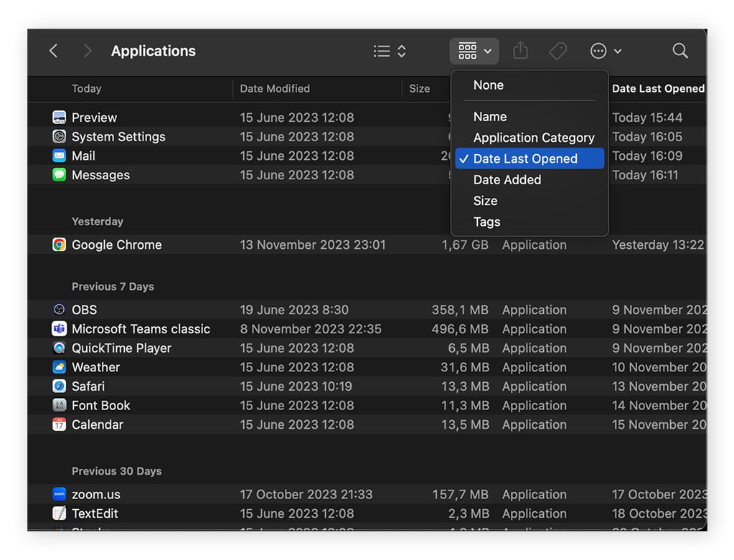Click the Microsoft Teams classic icon
The height and width of the screenshot is (560, 734).
[x=59, y=329]
